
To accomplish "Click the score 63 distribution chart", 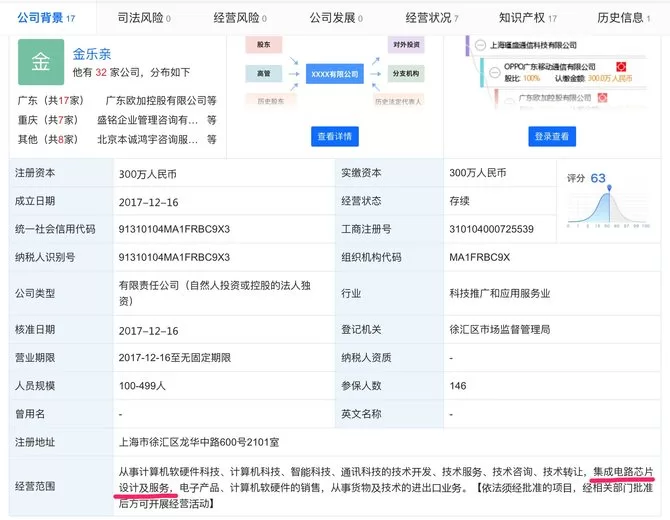I will tap(609, 205).
